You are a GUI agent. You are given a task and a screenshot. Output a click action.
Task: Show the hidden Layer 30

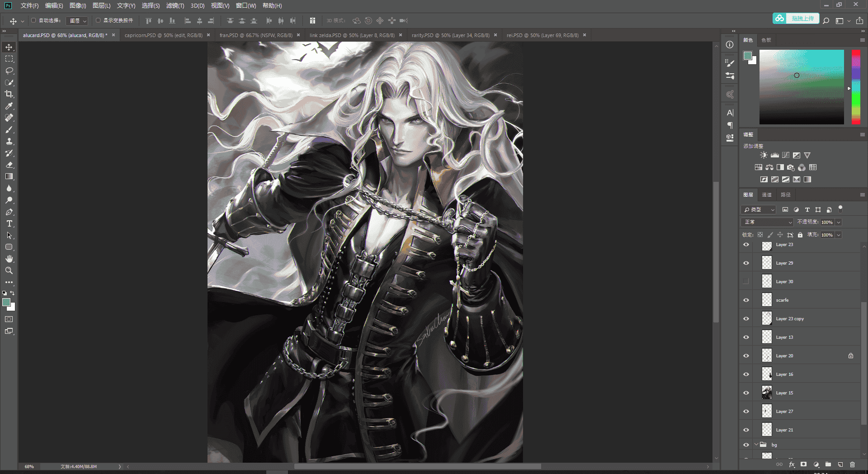pyautogui.click(x=746, y=281)
